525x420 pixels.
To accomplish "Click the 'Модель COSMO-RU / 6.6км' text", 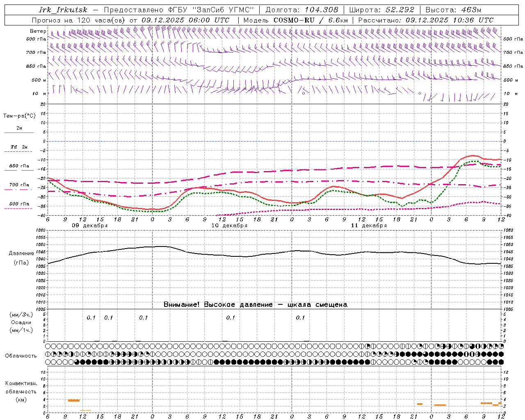I will coord(296,20).
